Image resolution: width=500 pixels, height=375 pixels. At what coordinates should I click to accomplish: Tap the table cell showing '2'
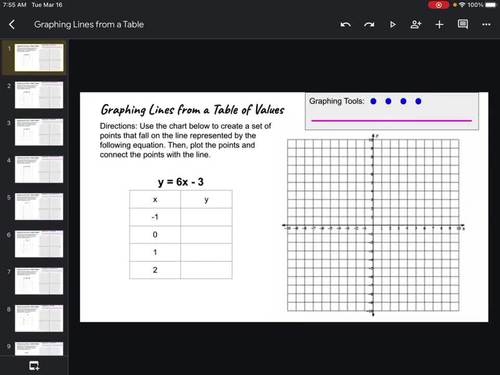point(155,270)
